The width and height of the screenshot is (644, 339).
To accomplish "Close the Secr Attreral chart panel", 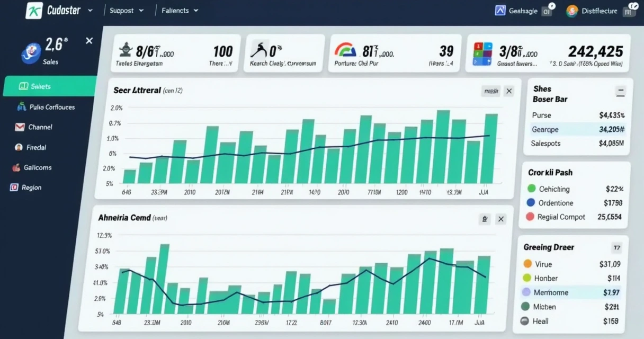I will pos(509,91).
